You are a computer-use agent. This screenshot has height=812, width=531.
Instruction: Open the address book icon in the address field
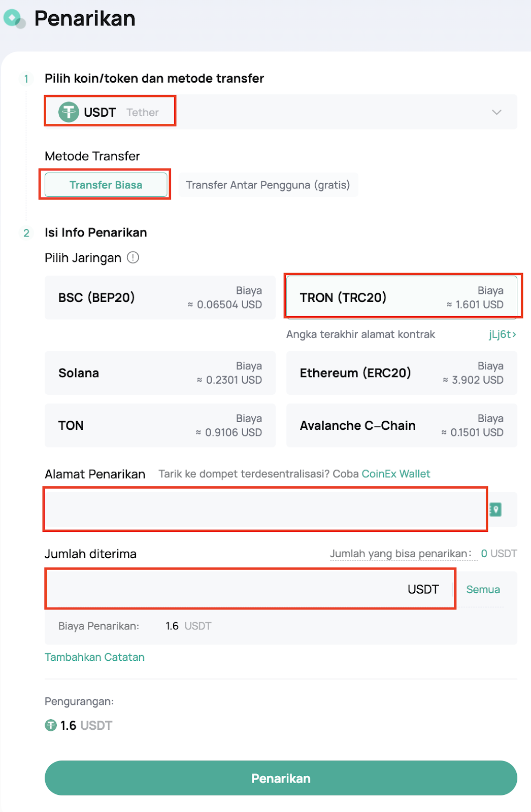(x=495, y=510)
